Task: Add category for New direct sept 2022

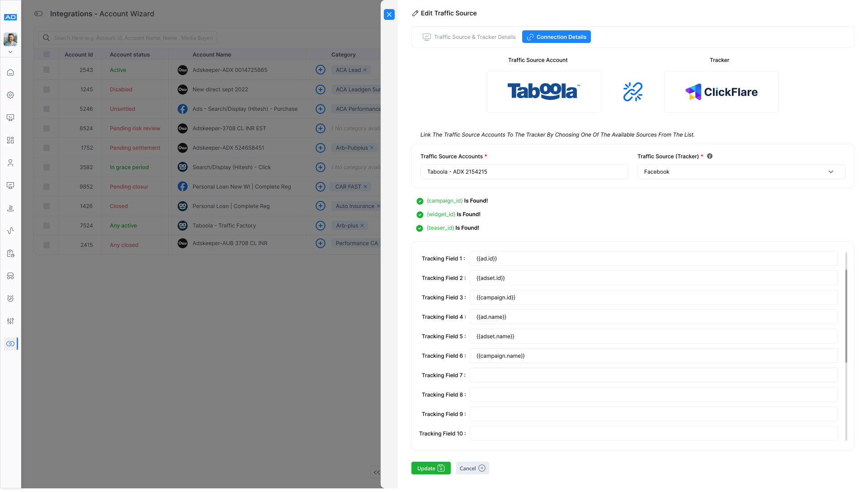Action: tap(321, 90)
